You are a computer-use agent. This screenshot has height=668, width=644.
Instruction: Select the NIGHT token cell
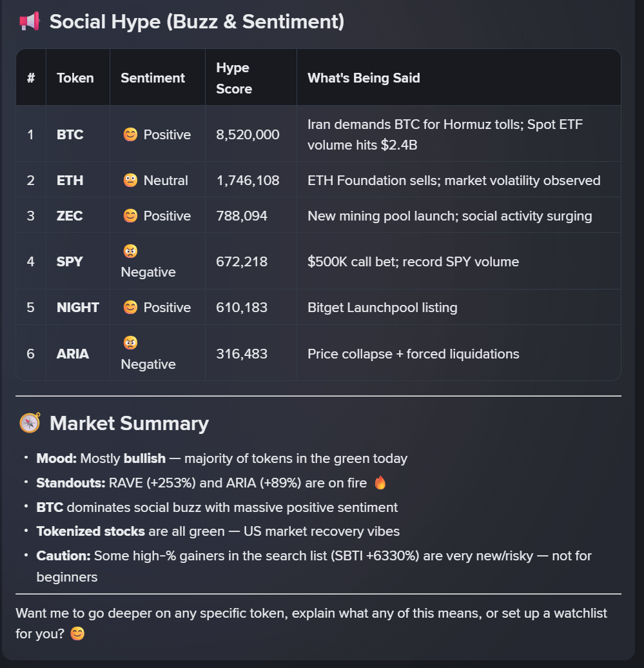pyautogui.click(x=78, y=308)
